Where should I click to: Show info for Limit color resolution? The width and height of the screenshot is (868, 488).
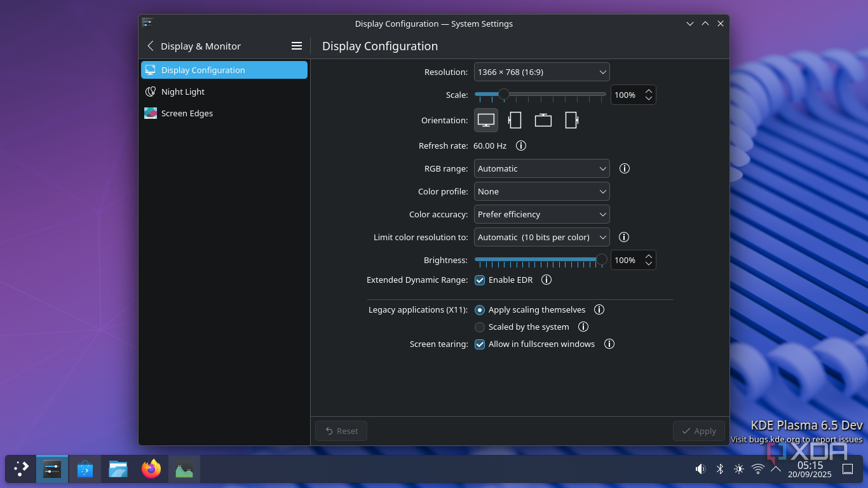pos(624,237)
